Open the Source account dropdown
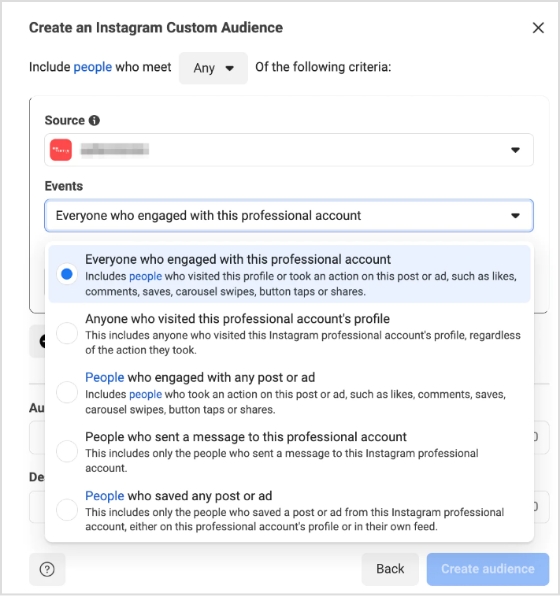 pos(289,150)
